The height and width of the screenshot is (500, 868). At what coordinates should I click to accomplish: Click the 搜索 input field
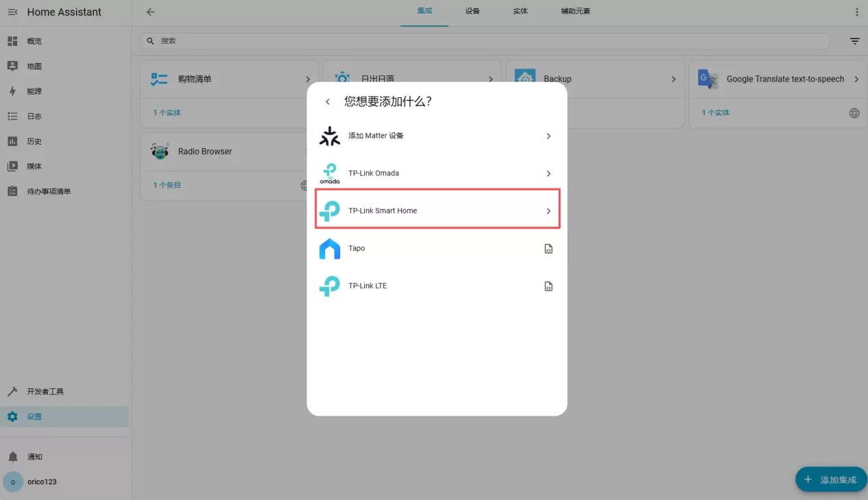479,41
